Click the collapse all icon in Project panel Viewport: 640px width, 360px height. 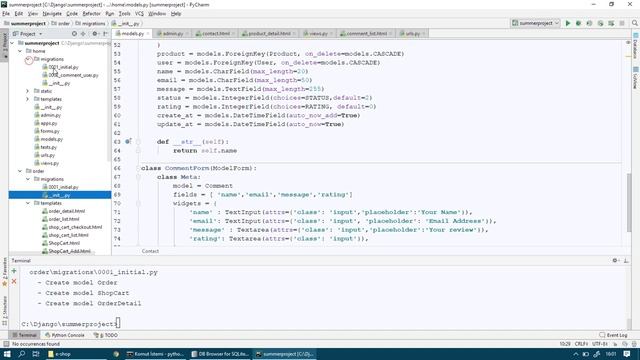tap(83, 34)
